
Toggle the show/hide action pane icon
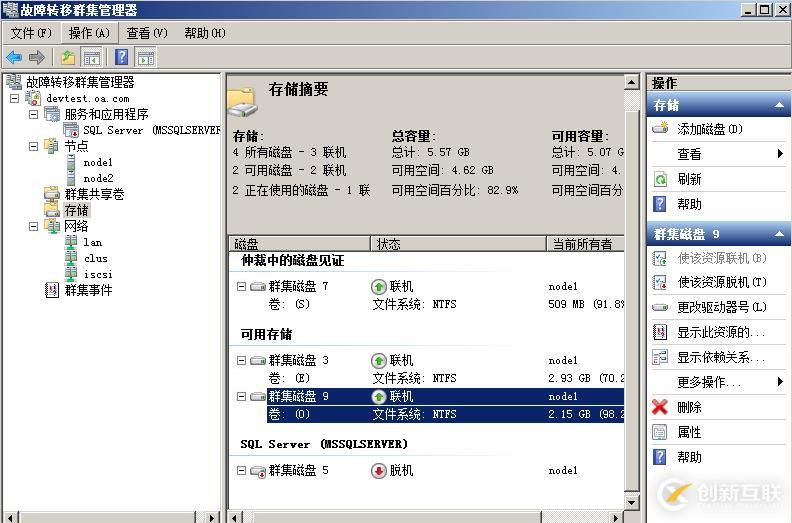pos(146,58)
